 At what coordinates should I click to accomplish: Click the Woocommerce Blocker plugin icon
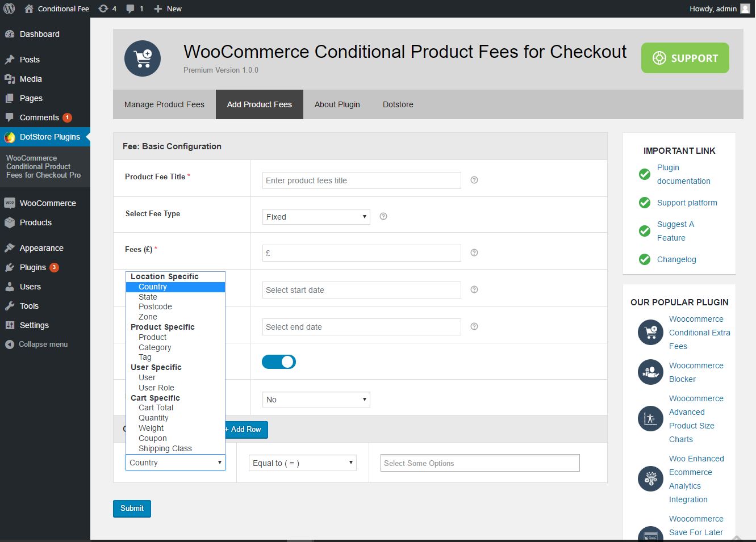point(650,372)
